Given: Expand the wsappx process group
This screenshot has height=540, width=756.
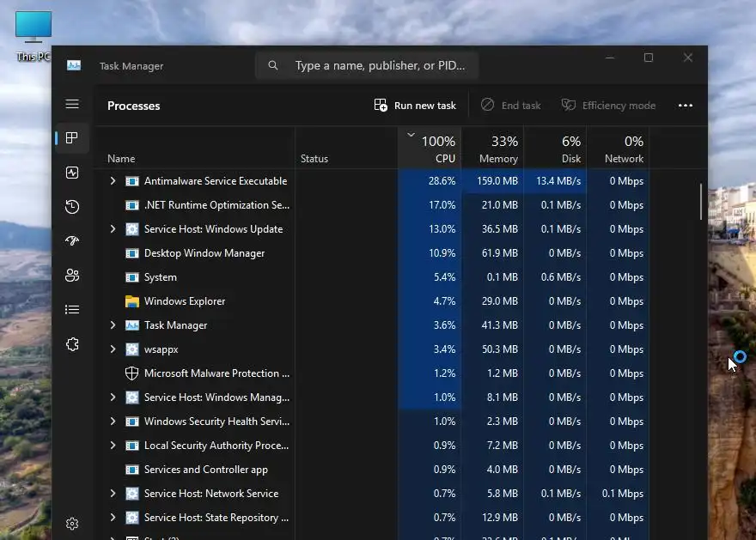Looking at the screenshot, I should (x=113, y=349).
